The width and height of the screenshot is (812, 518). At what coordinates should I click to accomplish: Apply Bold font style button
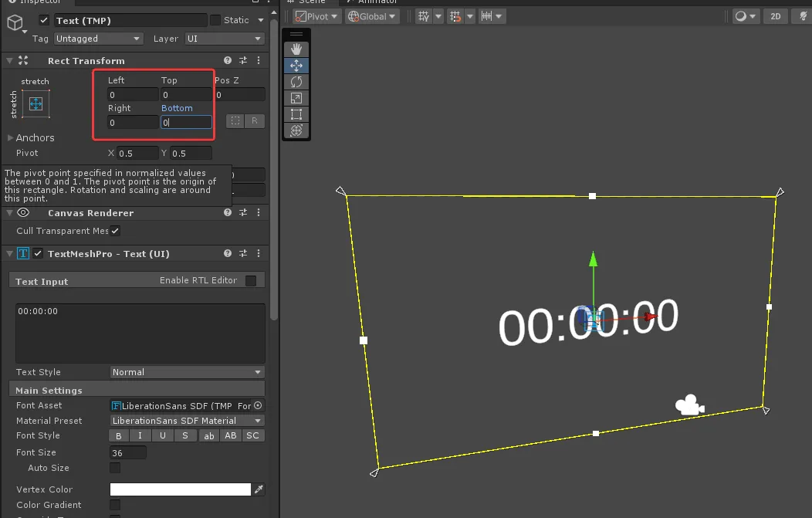(119, 436)
